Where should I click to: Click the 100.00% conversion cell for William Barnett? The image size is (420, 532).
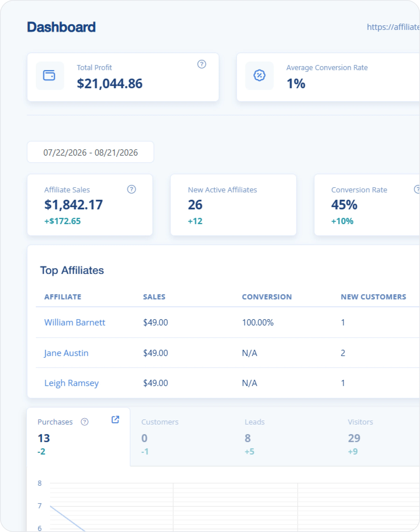tap(258, 322)
